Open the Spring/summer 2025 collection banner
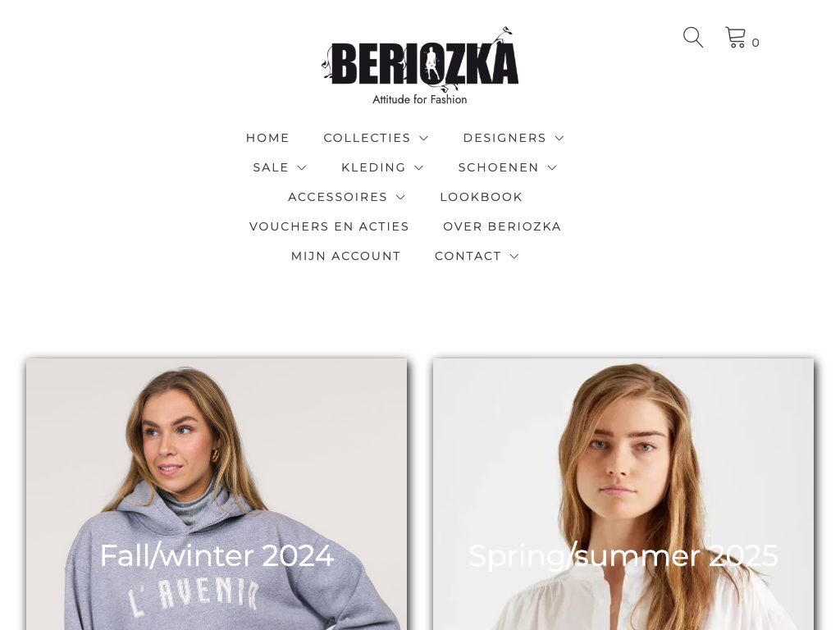Viewport: 840px width, 630px height. pos(623,494)
